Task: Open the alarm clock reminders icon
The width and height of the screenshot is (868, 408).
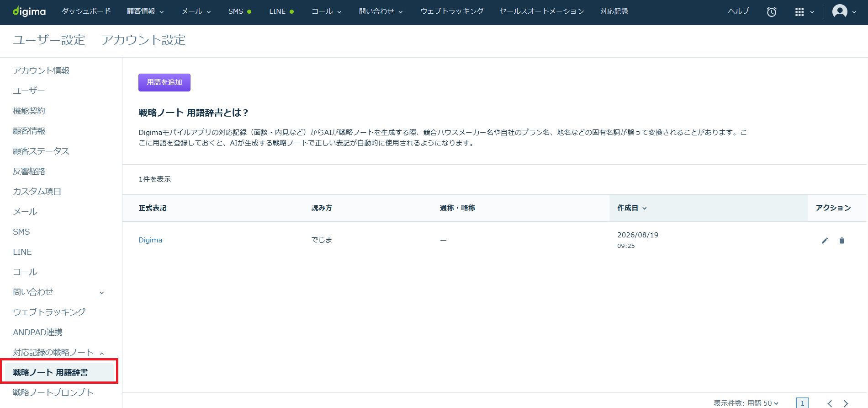Action: (x=772, y=12)
